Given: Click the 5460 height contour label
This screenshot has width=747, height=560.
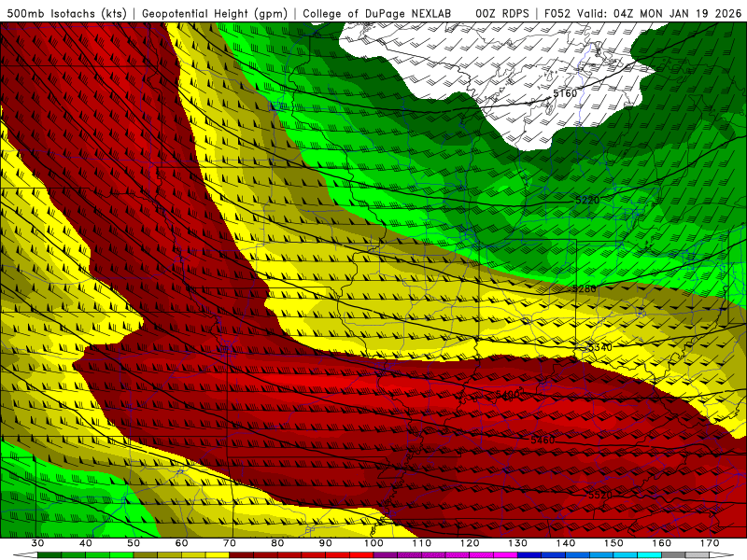Looking at the screenshot, I should (543, 440).
